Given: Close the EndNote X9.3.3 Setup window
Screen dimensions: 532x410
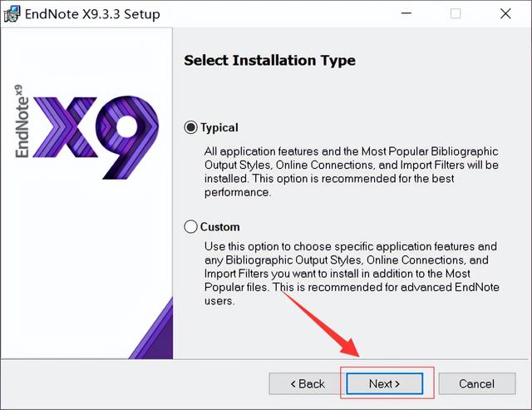Looking at the screenshot, I should pyautogui.click(x=505, y=13).
